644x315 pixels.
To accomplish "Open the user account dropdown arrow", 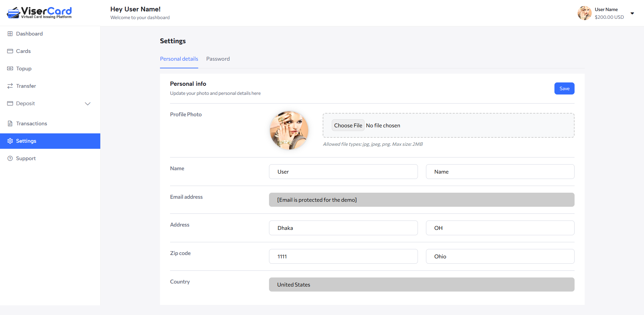I will click(632, 13).
